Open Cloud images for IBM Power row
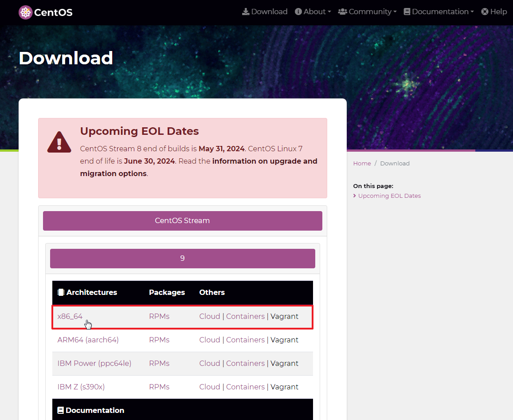Image resolution: width=513 pixels, height=420 pixels. click(210, 364)
